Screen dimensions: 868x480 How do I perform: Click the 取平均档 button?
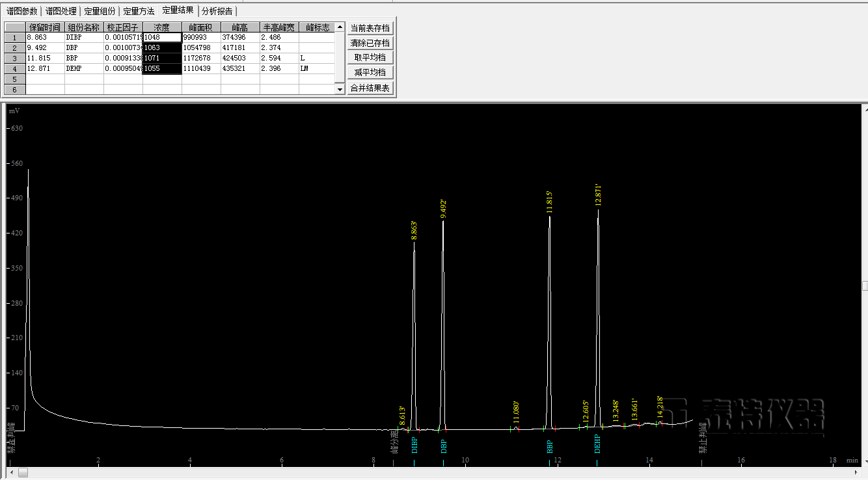[x=370, y=57]
